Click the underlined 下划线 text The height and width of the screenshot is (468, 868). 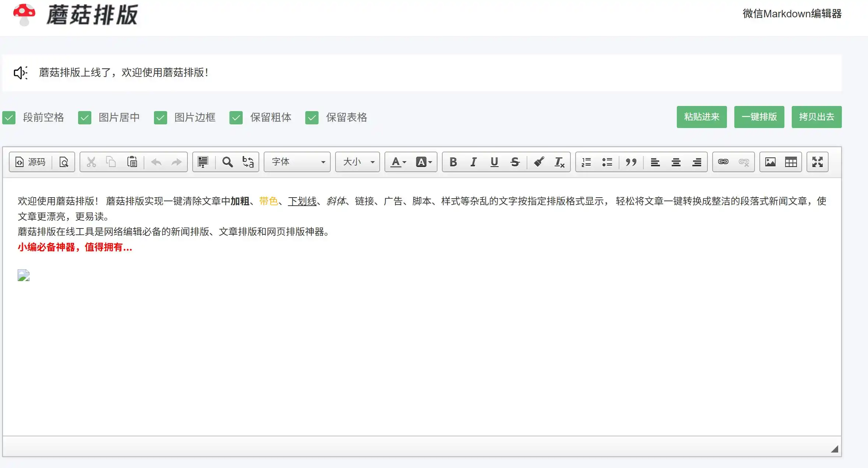(x=302, y=201)
